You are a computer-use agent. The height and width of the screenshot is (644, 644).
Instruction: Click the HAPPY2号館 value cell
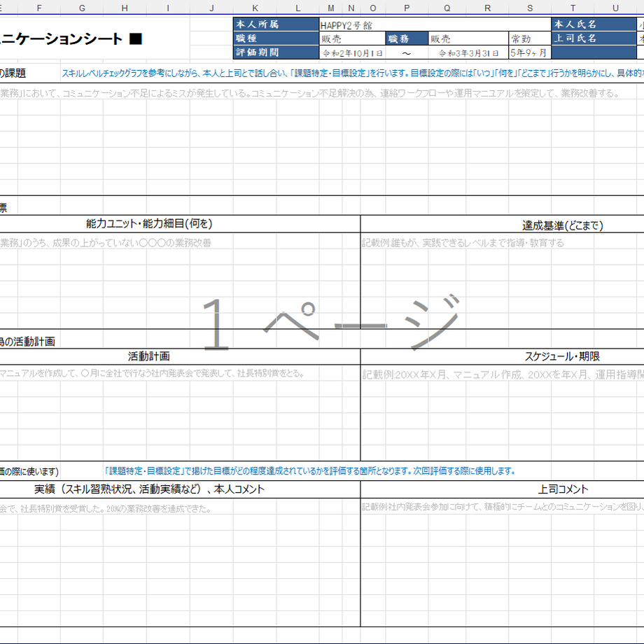pos(435,24)
